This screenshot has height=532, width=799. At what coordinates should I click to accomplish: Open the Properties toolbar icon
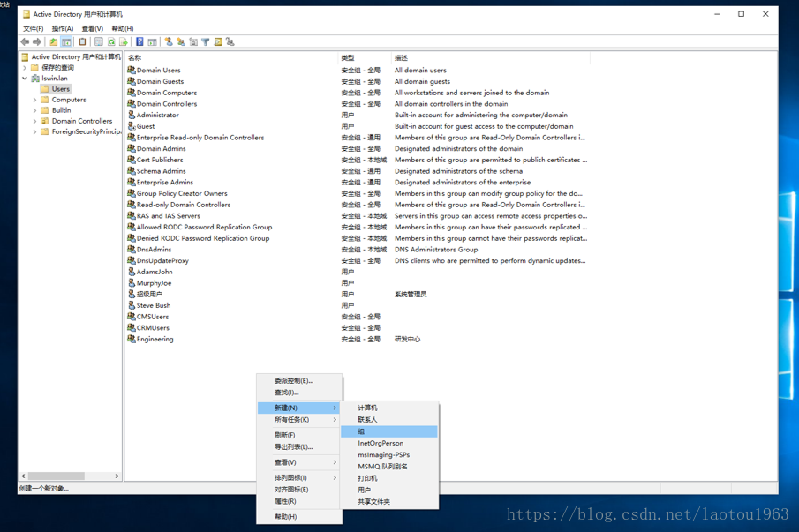click(x=99, y=41)
